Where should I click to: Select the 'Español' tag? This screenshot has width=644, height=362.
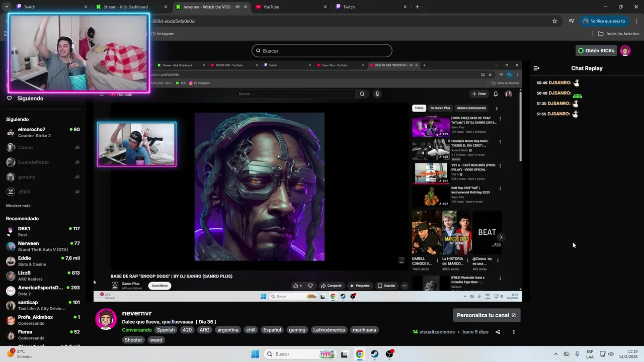tap(272, 330)
